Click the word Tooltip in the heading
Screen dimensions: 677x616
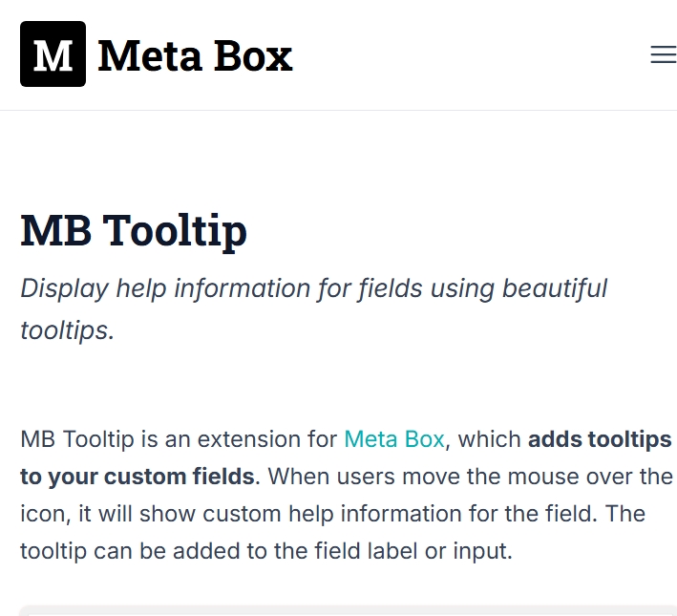(175, 232)
